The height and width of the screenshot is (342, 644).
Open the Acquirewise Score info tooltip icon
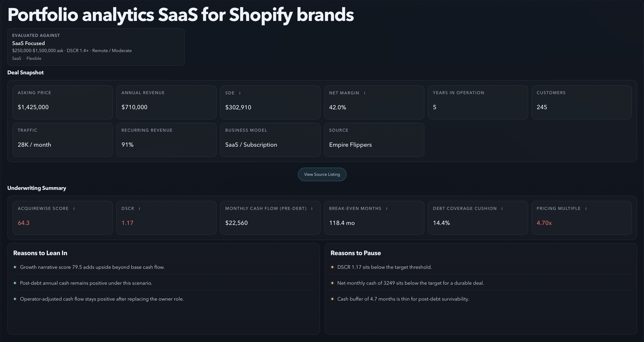(74, 208)
